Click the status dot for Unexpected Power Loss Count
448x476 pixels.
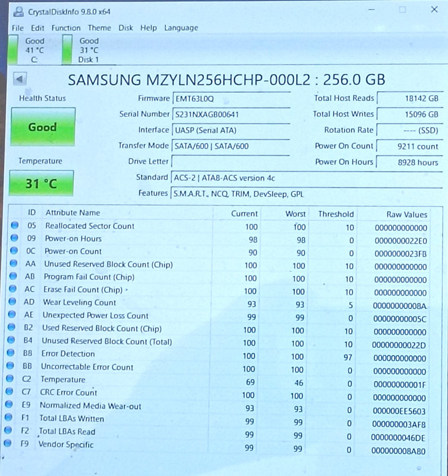pos(12,314)
